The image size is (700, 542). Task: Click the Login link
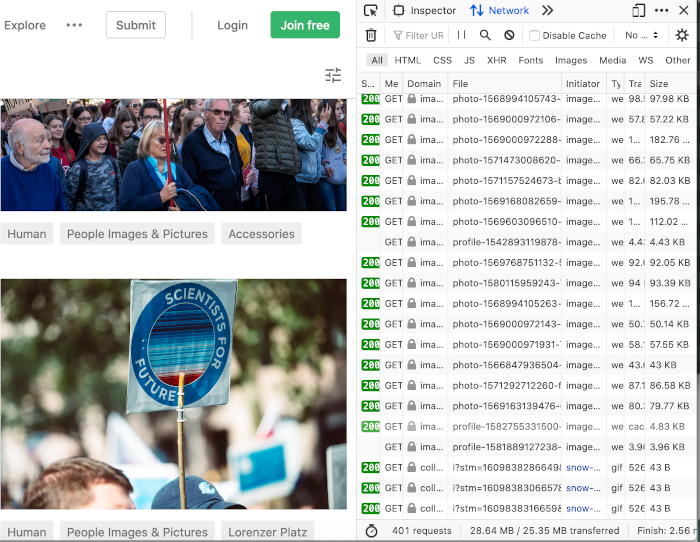(232, 25)
